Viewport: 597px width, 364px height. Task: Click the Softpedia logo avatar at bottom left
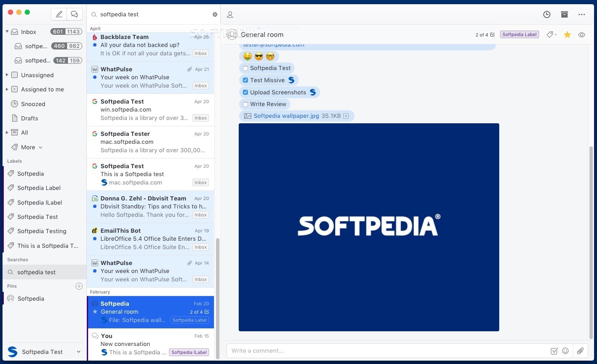(x=13, y=352)
